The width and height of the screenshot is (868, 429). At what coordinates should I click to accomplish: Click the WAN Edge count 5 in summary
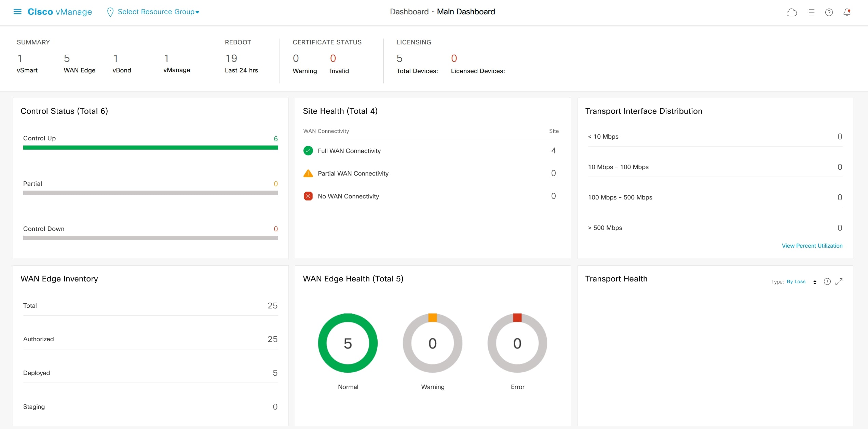[x=67, y=58]
